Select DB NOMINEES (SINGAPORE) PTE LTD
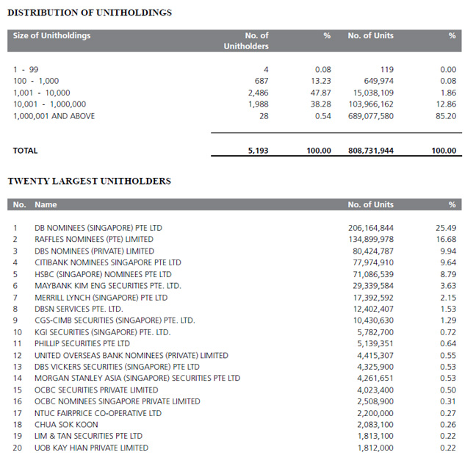 [x=98, y=228]
